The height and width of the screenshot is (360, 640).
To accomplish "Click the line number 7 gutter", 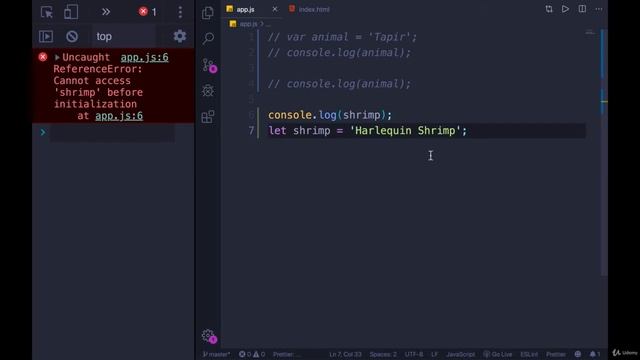I will click(251, 131).
